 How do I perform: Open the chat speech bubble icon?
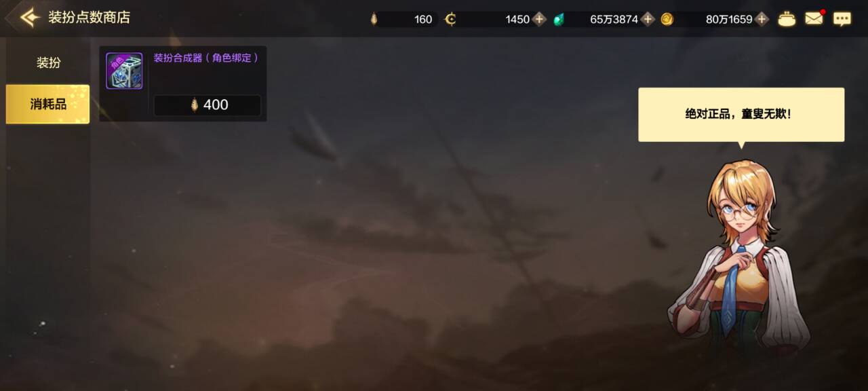click(842, 19)
